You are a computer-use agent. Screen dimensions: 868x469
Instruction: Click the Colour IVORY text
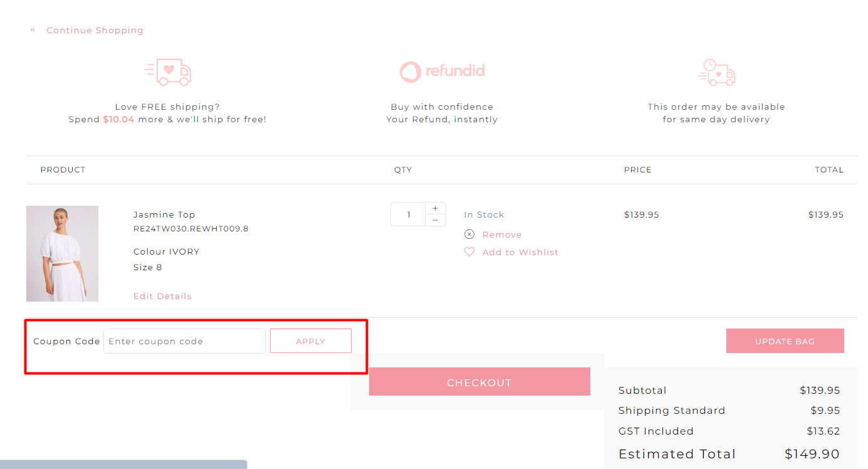[166, 251]
